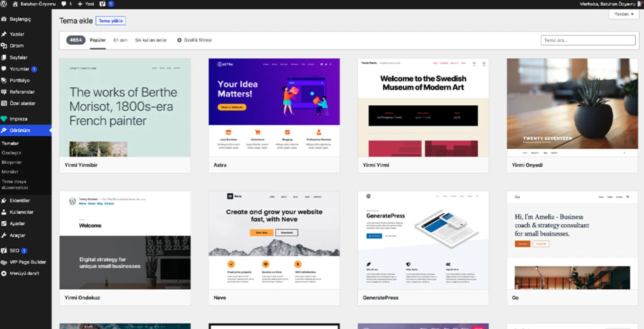Click the Menüyü daralt collapse icon

tap(4, 274)
